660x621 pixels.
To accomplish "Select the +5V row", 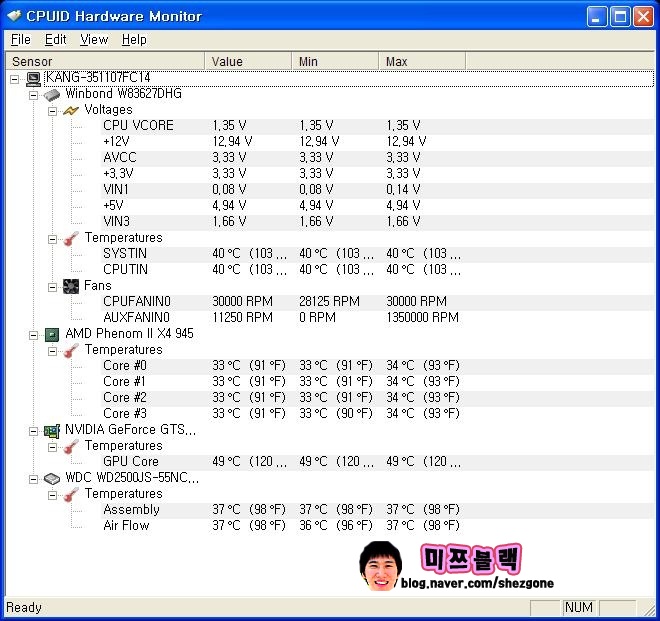I will tap(378, 206).
